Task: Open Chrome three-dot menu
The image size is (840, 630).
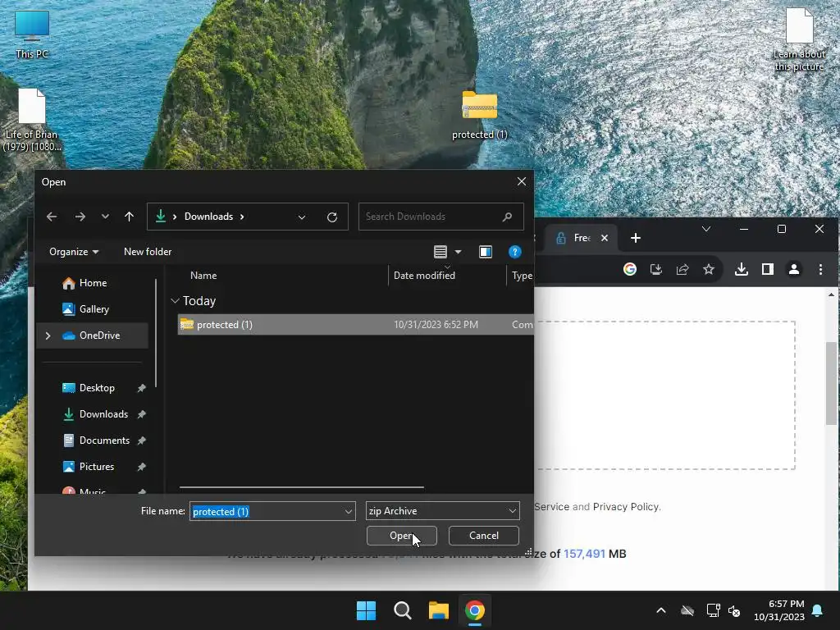Action: click(x=820, y=269)
